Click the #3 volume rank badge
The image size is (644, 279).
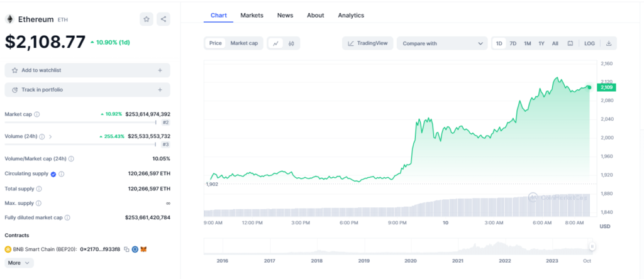tap(165, 145)
